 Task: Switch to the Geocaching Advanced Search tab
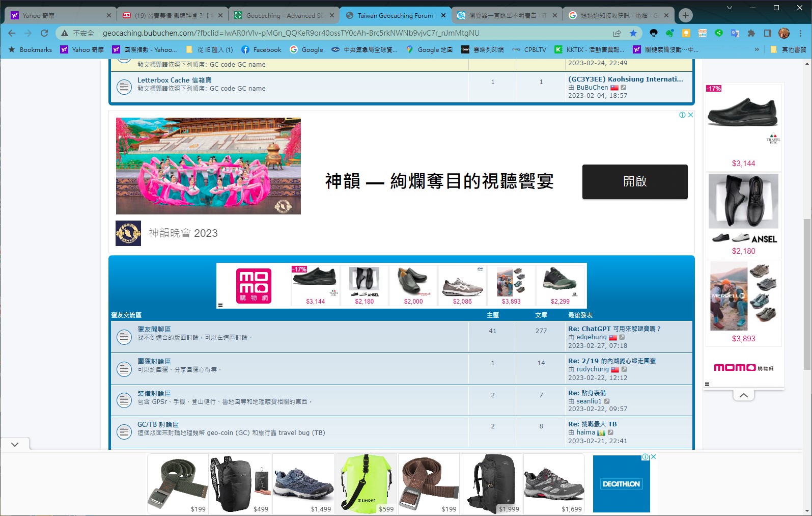pyautogui.click(x=284, y=15)
